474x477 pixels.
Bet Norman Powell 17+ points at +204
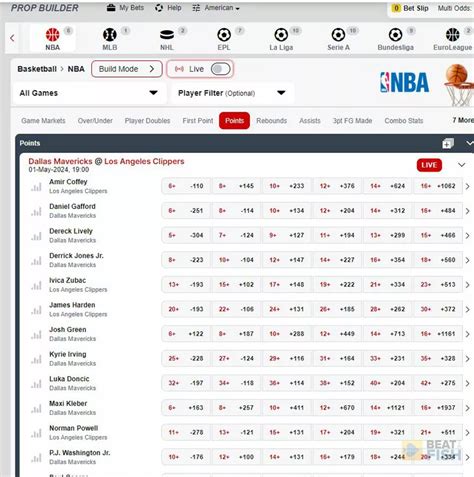[x=337, y=432]
